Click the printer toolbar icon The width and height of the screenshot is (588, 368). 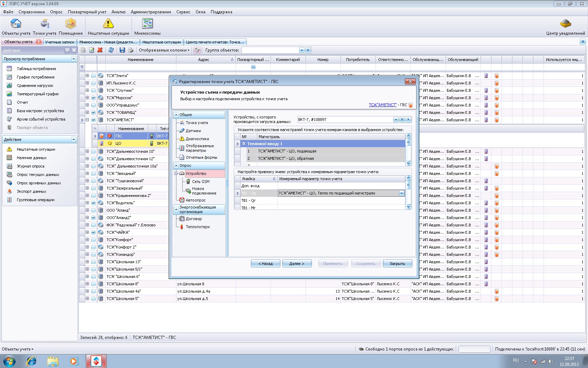(131, 50)
